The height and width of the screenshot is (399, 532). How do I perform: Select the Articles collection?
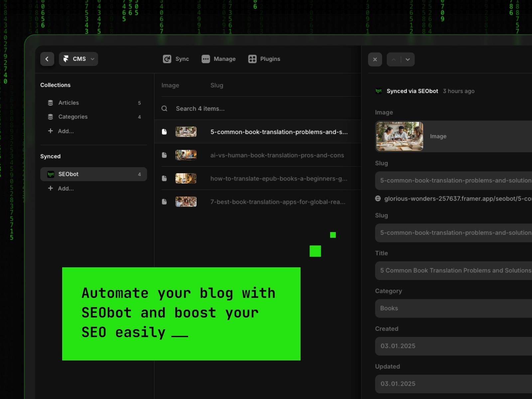tap(93, 103)
